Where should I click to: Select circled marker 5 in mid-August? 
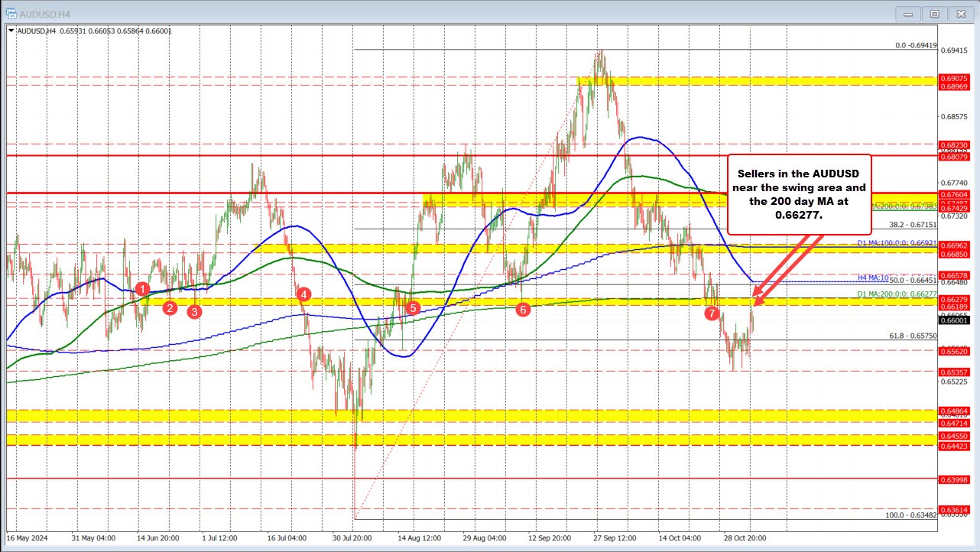pyautogui.click(x=412, y=308)
